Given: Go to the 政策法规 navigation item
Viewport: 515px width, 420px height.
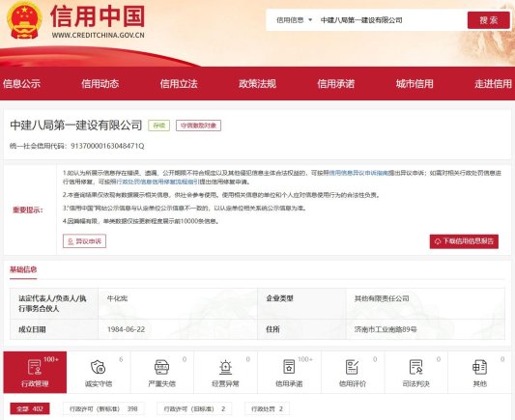Looking at the screenshot, I should coord(257,84).
